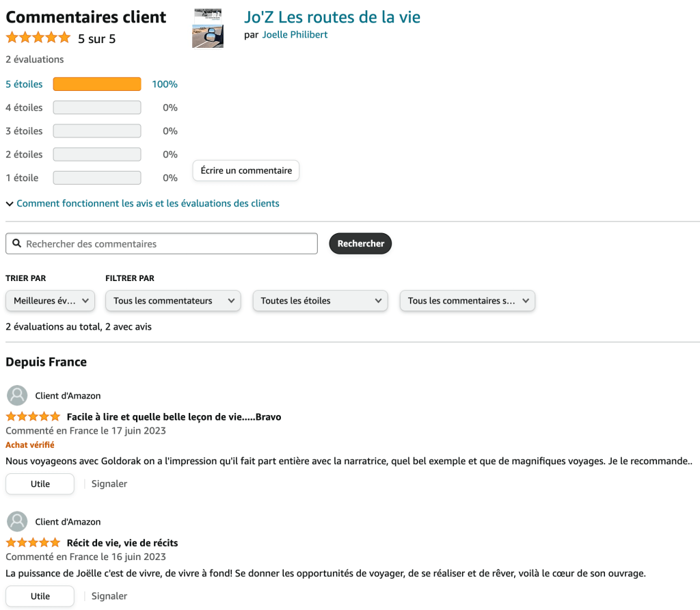Click the overall five-star rating icons
Image resolution: width=700 pixels, height=610 pixels.
[x=38, y=38]
